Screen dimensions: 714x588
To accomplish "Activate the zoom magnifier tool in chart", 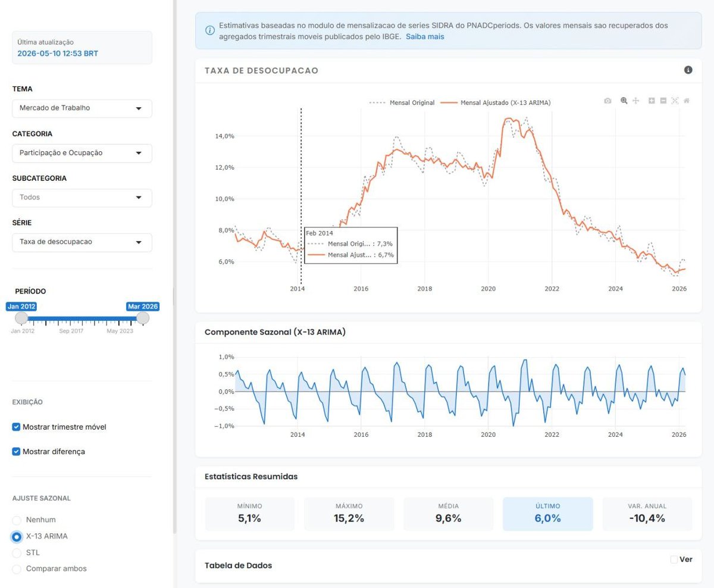I will (x=624, y=101).
